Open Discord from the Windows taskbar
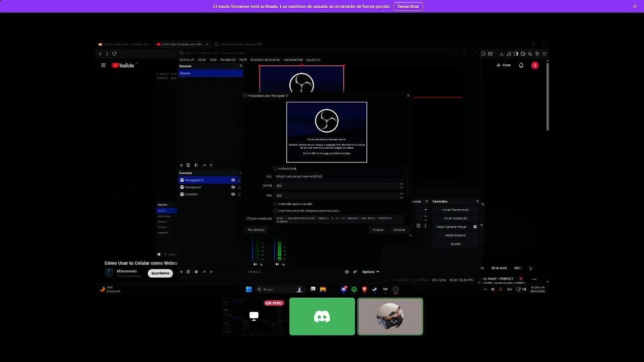The image size is (644, 362). [x=344, y=289]
